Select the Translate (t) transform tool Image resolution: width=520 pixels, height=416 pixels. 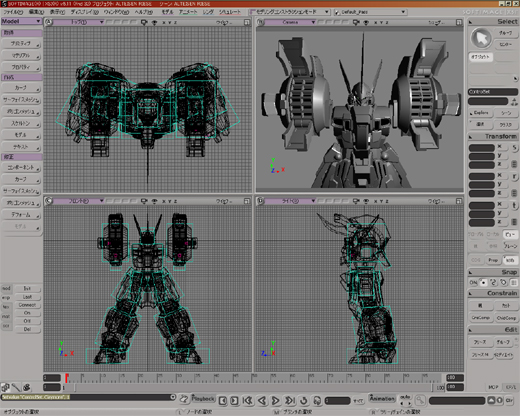(514, 206)
